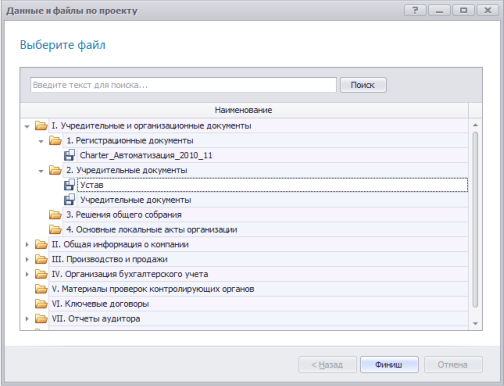Screen dimensions: 504x386
Task: Click folder icon of Материалы проверок контролирующих органов
Action: point(41,289)
